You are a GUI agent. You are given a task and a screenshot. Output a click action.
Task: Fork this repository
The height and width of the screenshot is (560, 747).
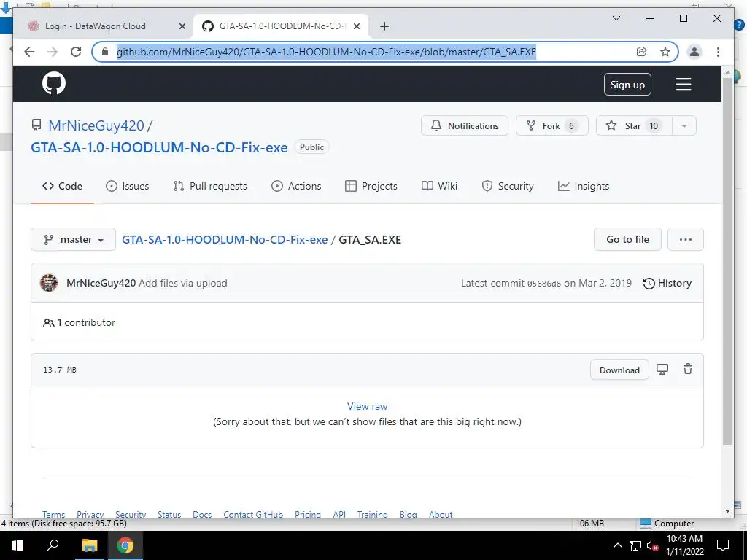[x=552, y=125]
